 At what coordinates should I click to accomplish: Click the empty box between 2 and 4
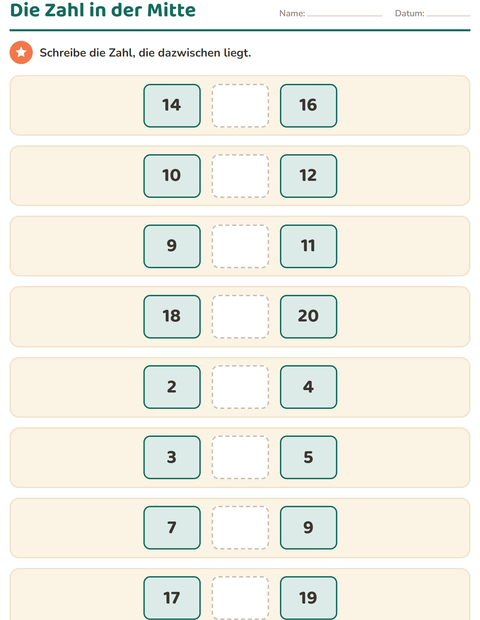coord(240,387)
